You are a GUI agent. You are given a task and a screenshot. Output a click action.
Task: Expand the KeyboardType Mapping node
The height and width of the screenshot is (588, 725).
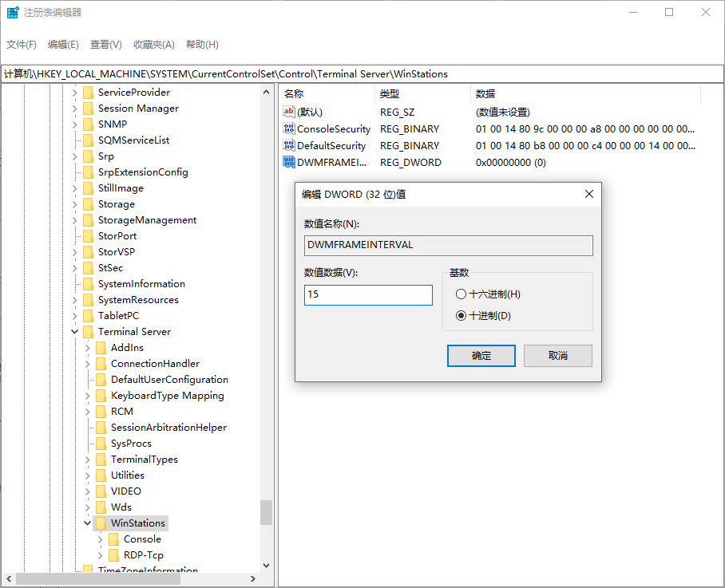point(88,396)
